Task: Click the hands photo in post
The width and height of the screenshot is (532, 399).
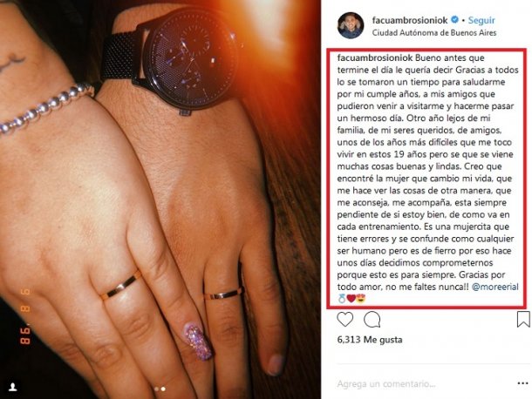Action: click(x=160, y=199)
